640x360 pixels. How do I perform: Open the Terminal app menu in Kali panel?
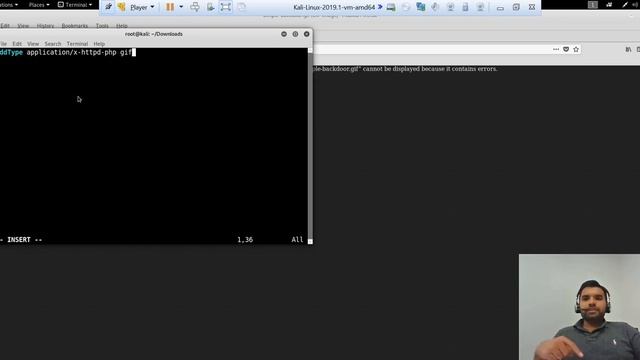coord(75,4)
